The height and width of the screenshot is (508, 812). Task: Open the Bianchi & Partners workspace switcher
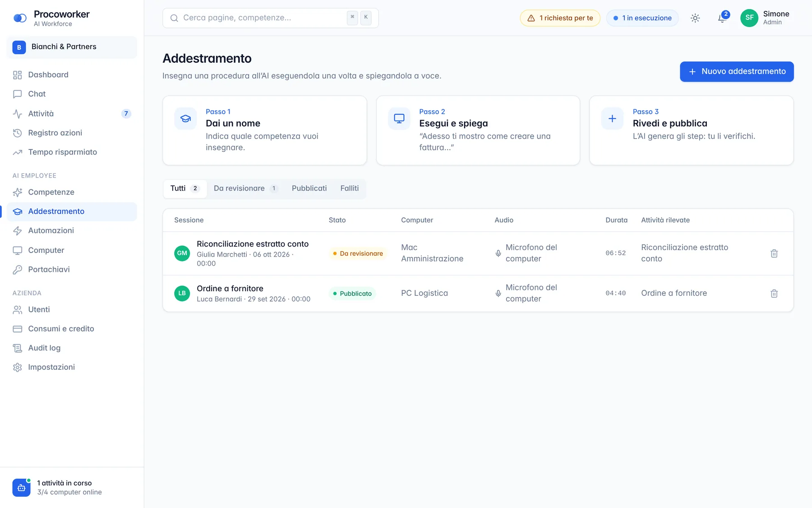click(x=72, y=47)
